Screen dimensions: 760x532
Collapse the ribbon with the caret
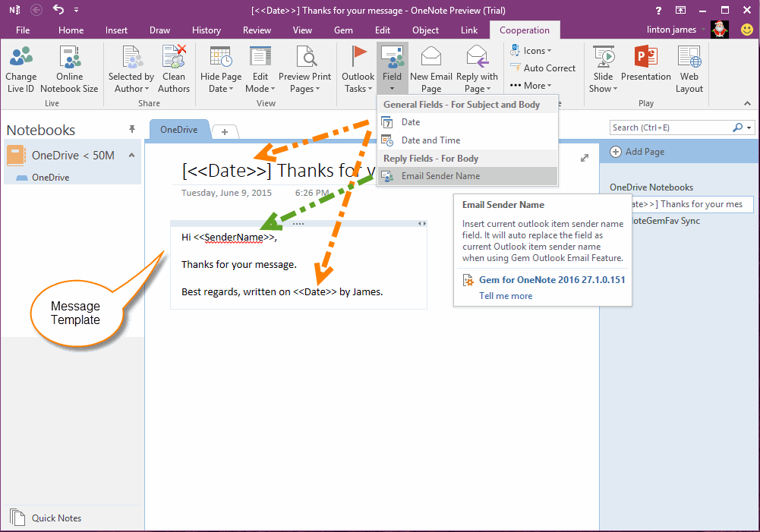click(x=747, y=103)
